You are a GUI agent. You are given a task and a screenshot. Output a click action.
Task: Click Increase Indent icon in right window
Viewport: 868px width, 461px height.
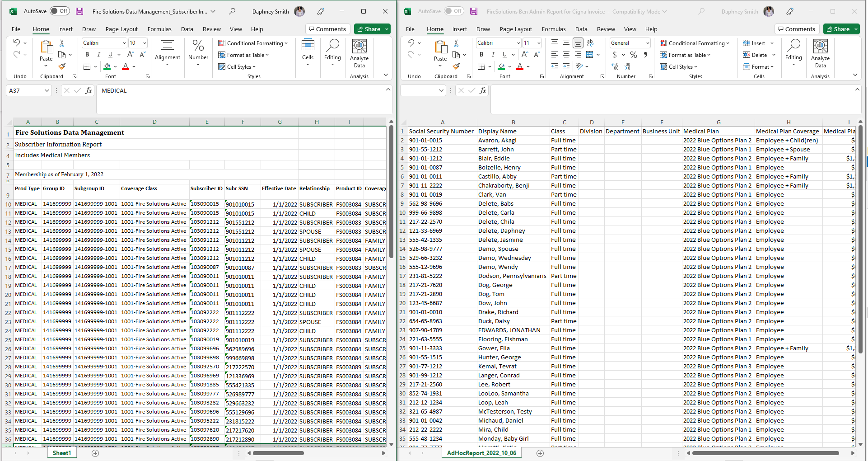click(566, 66)
